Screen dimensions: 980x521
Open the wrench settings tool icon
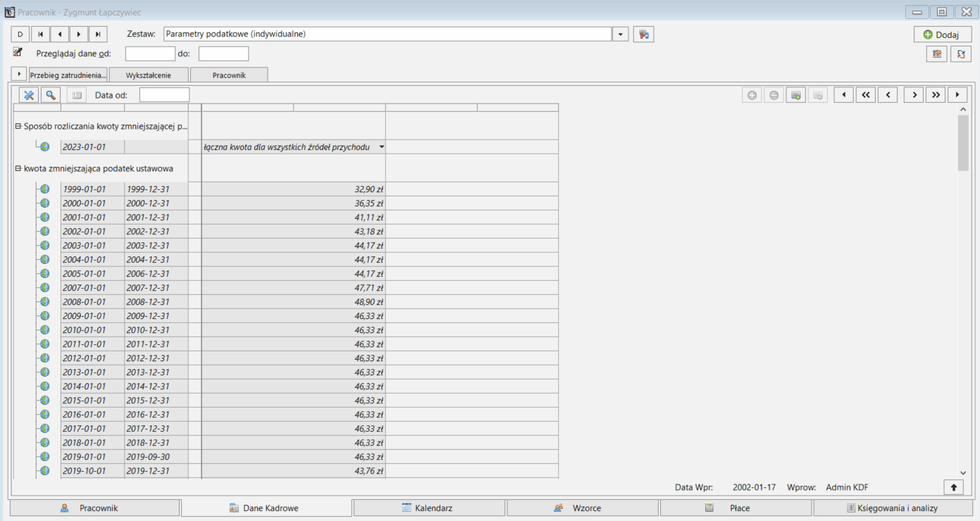[x=29, y=95]
